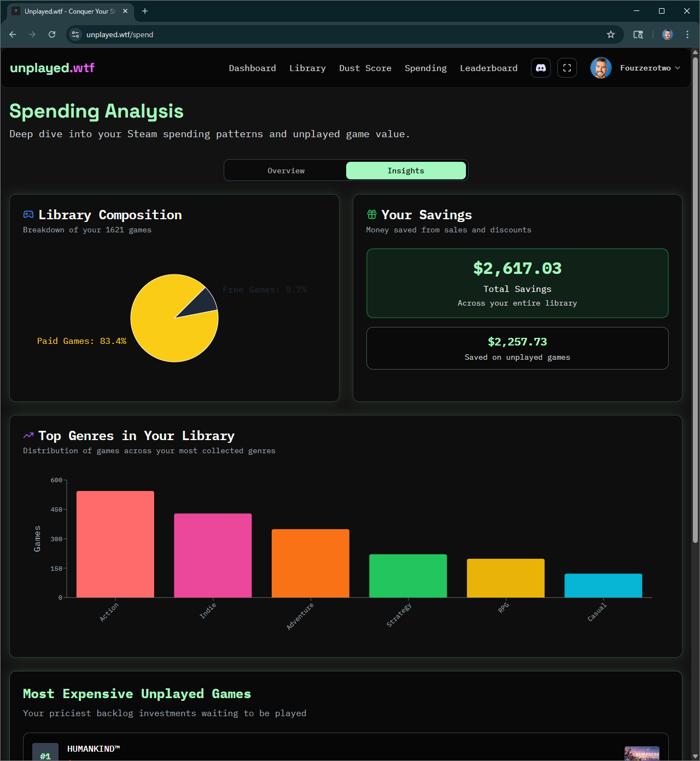Open the Discord icon button
This screenshot has height=761, width=700.
[541, 68]
